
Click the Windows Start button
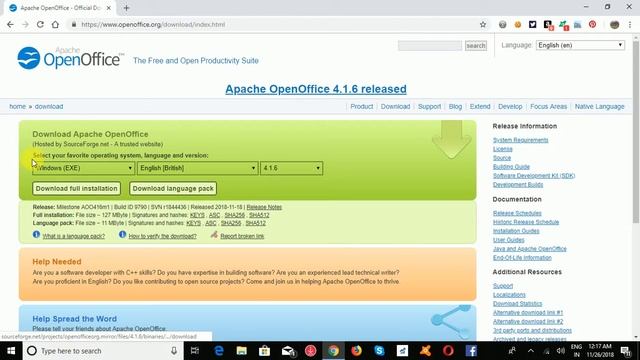[11, 351]
